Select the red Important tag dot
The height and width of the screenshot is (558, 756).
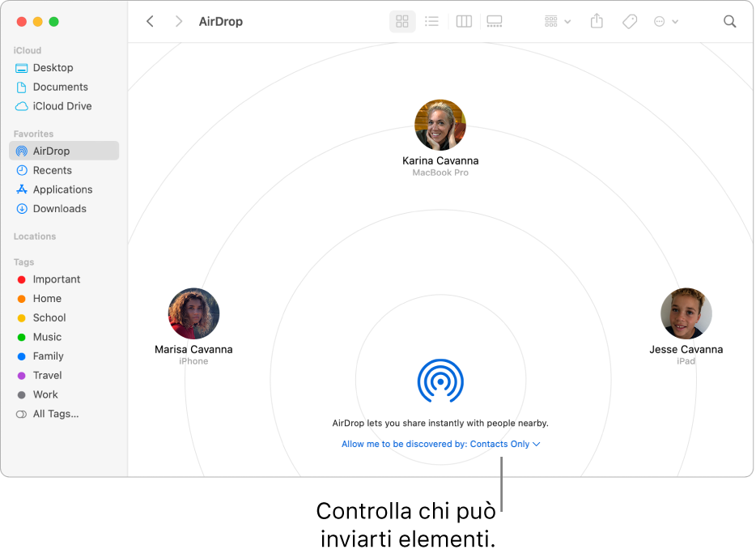tap(21, 279)
